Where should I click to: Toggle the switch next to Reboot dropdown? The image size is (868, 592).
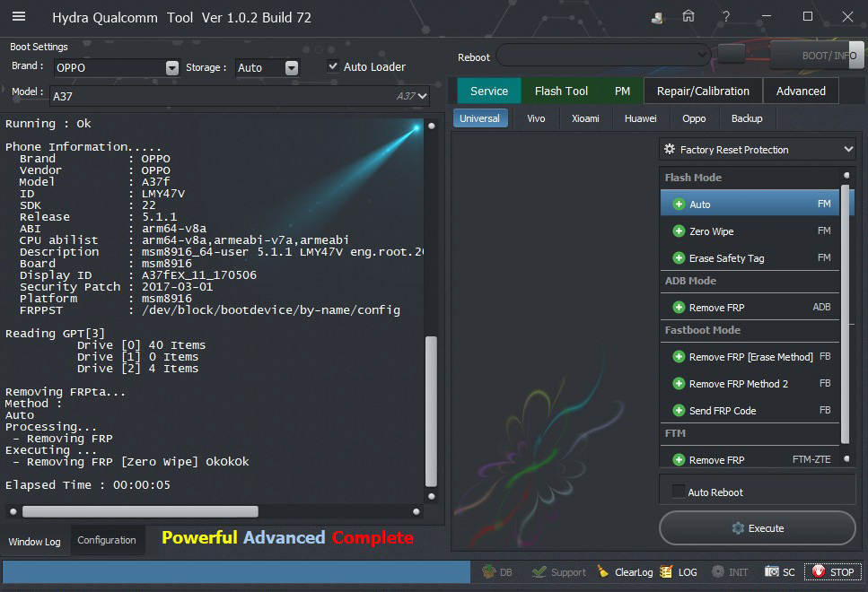tap(732, 54)
